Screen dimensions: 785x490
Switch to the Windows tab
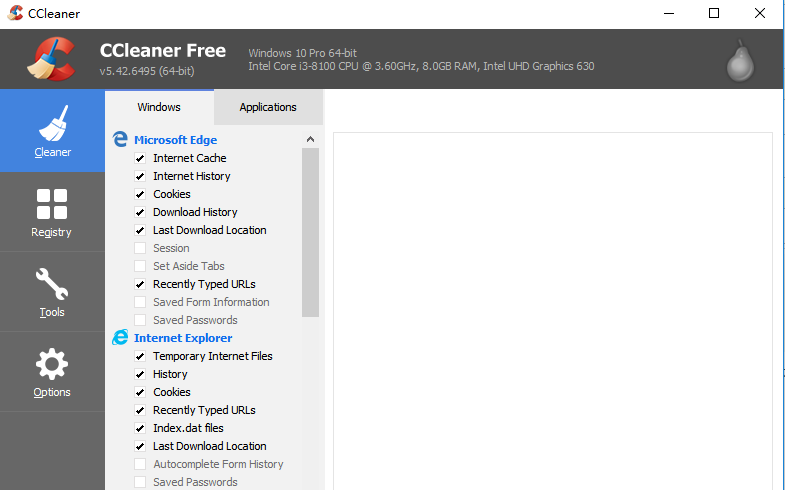tap(159, 107)
